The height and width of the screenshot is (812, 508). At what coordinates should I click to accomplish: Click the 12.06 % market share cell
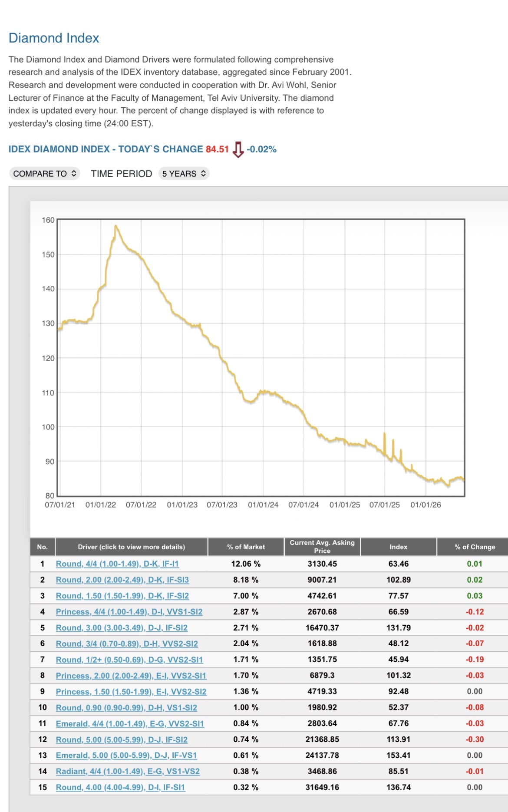click(x=246, y=564)
